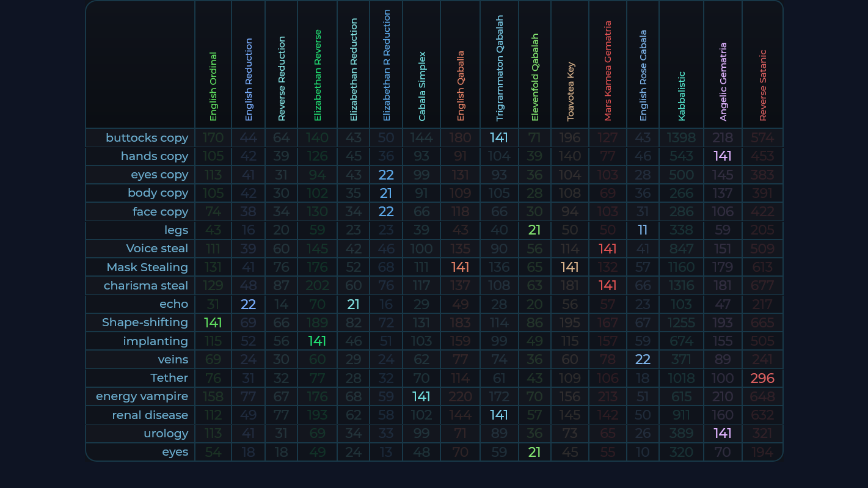Click highlighted 296 value in Tether row
Screen dimensions: 868x488
point(762,378)
